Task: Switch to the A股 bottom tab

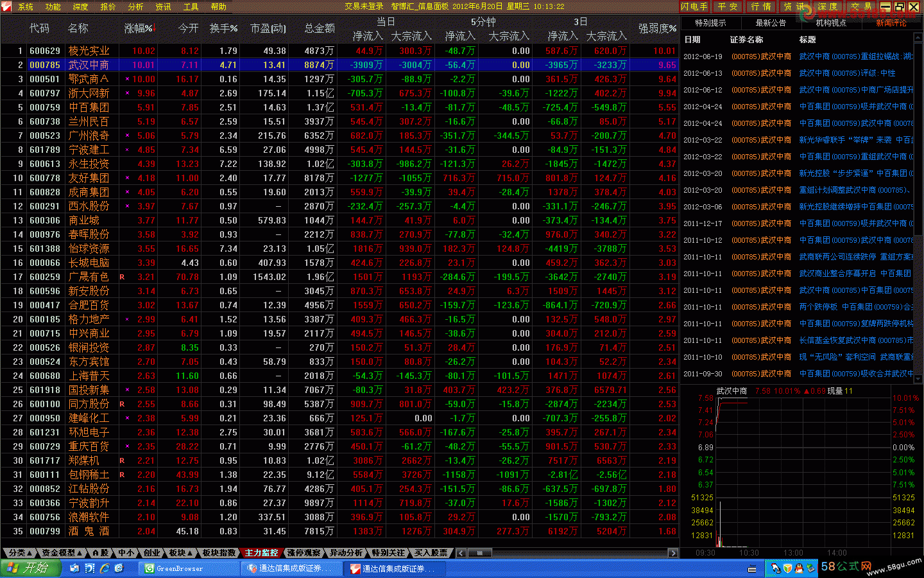Action: coord(101,553)
